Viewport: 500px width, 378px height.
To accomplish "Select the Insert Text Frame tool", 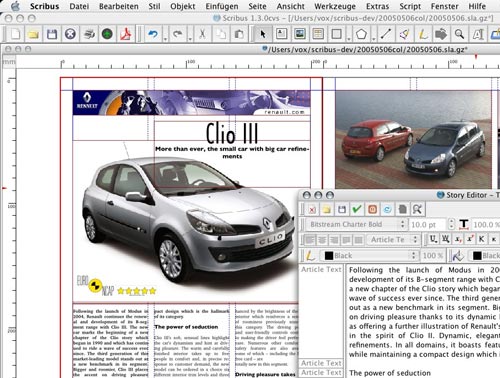I will (281, 34).
